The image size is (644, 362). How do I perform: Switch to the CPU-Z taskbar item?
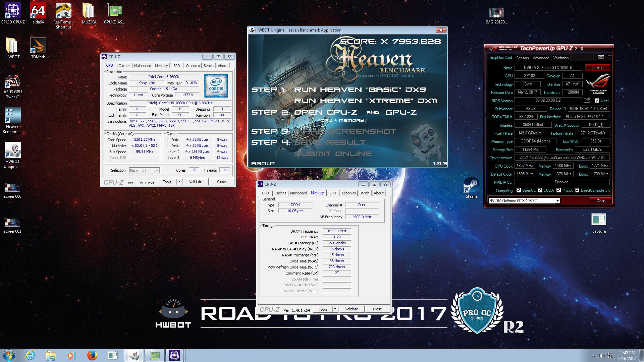pos(174,355)
